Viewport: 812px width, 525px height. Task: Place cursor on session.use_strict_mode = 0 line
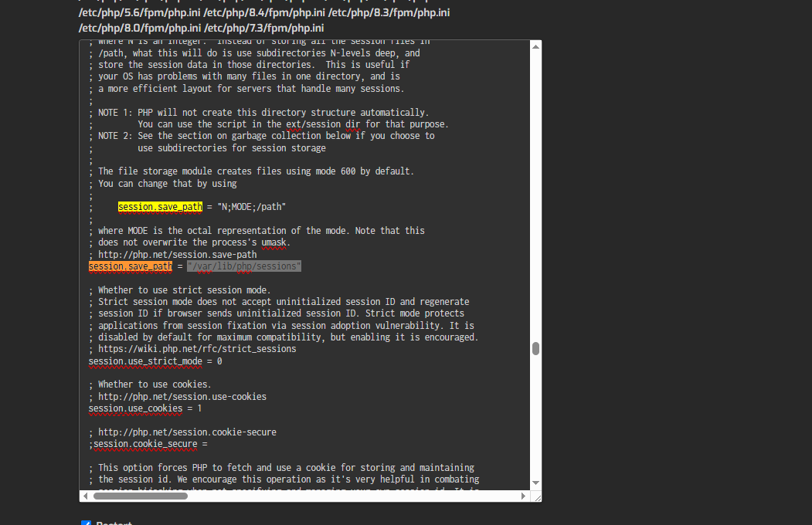tap(155, 361)
